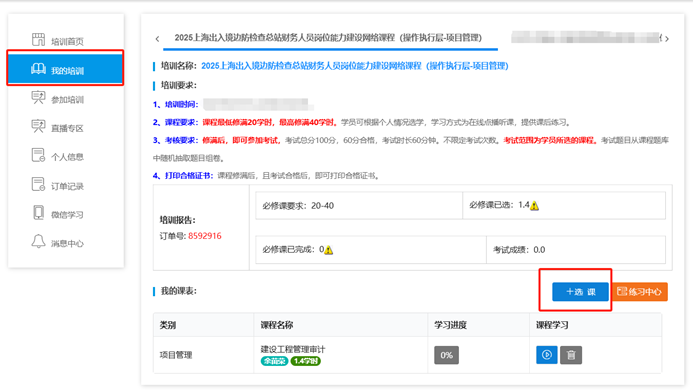This screenshot has width=693, height=390.
Task: Select 我的培训 in the sidebar
Action: pos(65,69)
